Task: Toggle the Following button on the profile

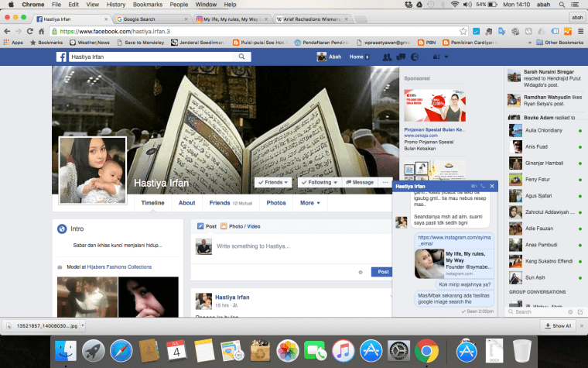Action: point(318,182)
